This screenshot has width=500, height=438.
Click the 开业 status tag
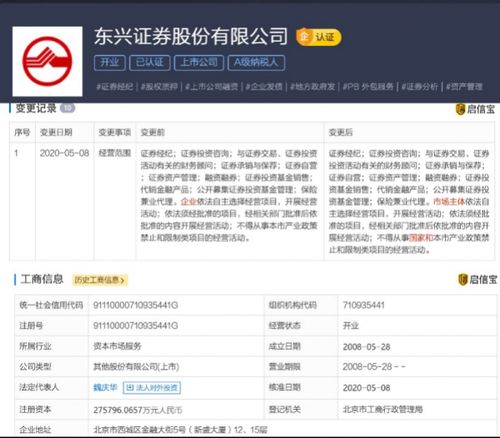pos(110,62)
